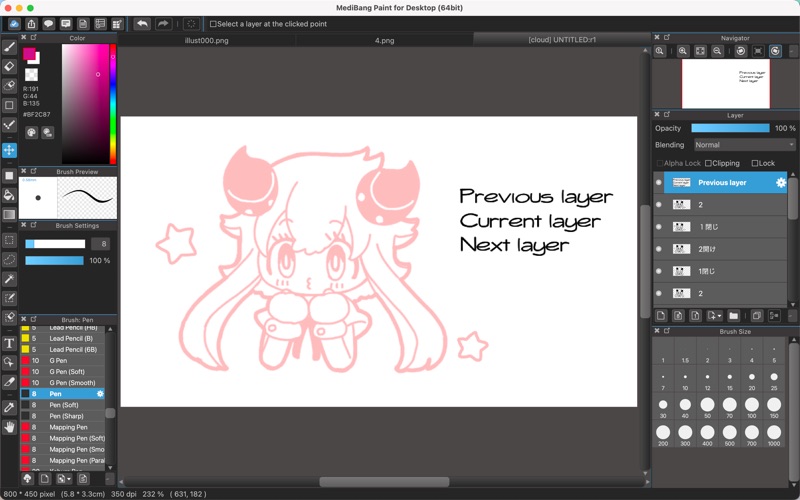Click the brush size value field showing 8
This screenshot has width=800, height=500.
(101, 244)
